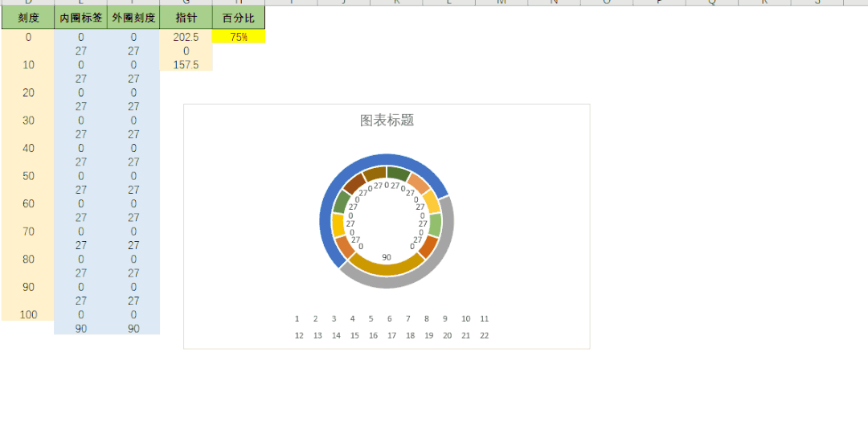Select the 50 cell in 刻度 column
Image resolution: width=868 pixels, height=426 pixels.
coord(28,176)
